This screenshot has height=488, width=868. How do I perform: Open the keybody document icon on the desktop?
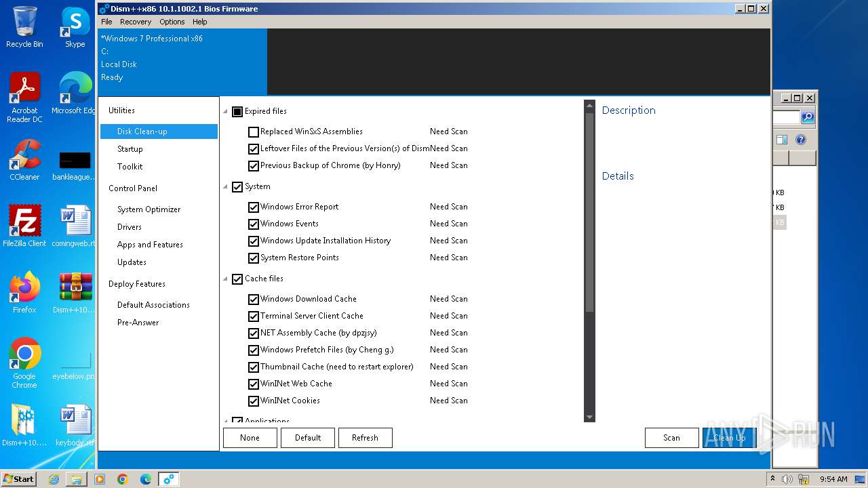pyautogui.click(x=75, y=426)
